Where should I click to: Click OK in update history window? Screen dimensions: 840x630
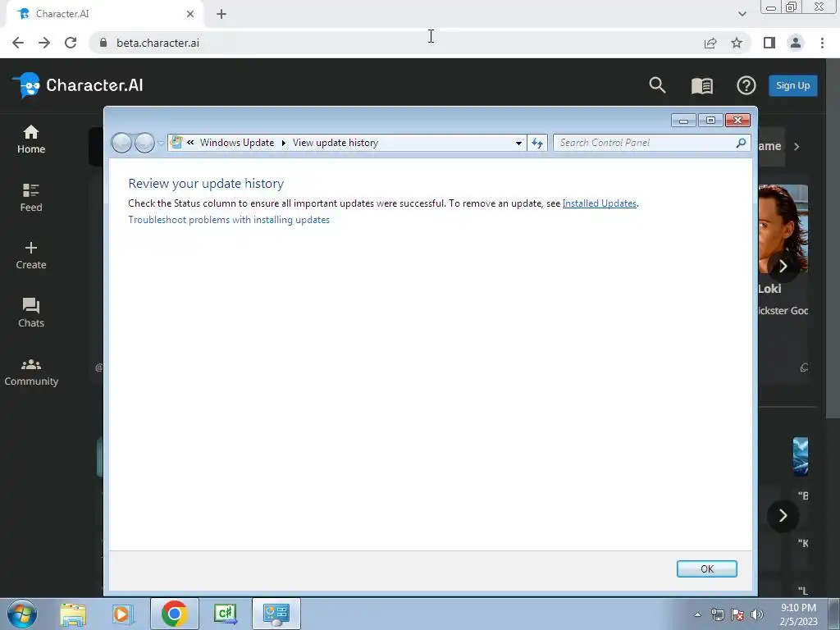(706, 569)
